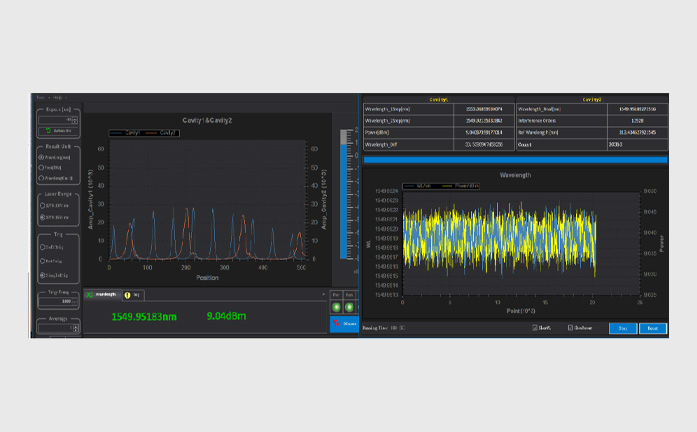The image size is (697, 432).
Task: Toggle the ShowPower checkbox
Action: point(570,328)
